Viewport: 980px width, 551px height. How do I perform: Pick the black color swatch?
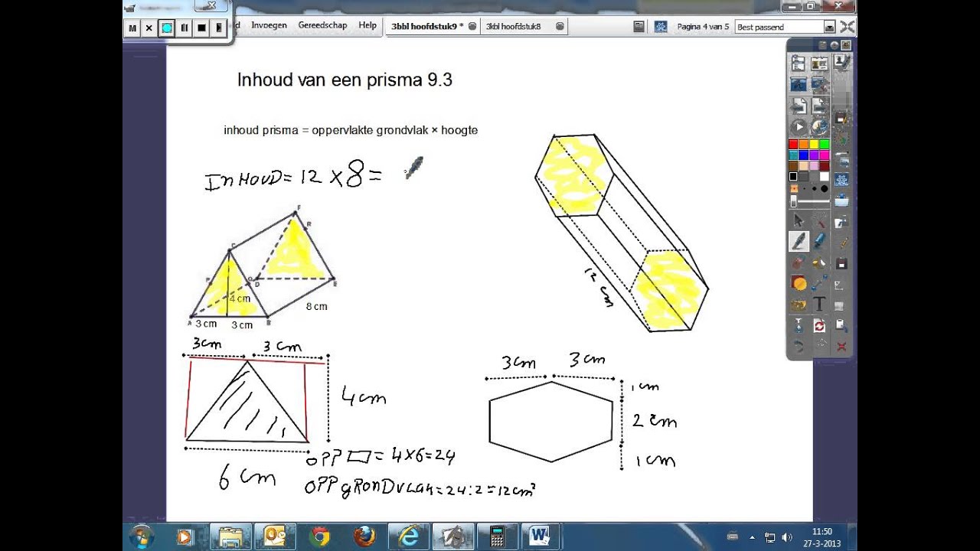point(793,176)
